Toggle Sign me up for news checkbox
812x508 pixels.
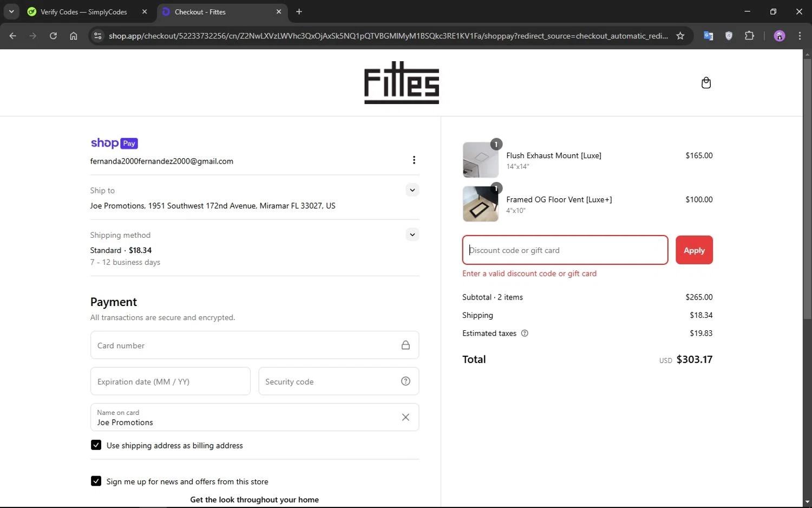coord(96,481)
